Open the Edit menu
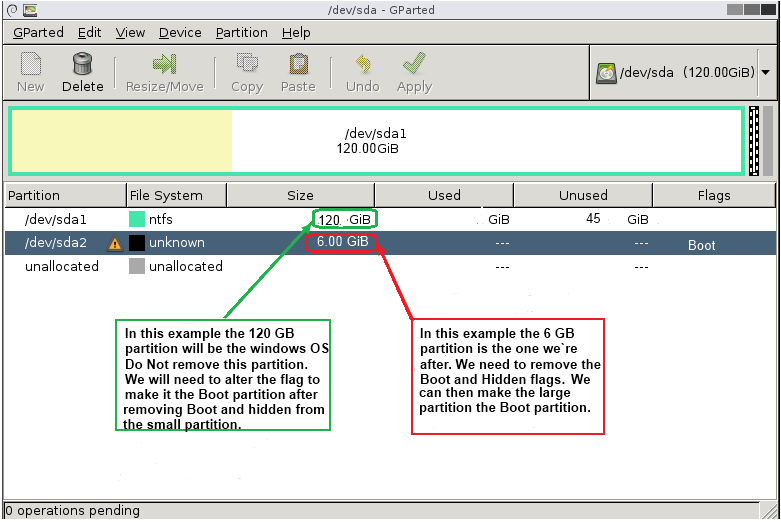Image resolution: width=781 pixels, height=522 pixels. click(90, 32)
